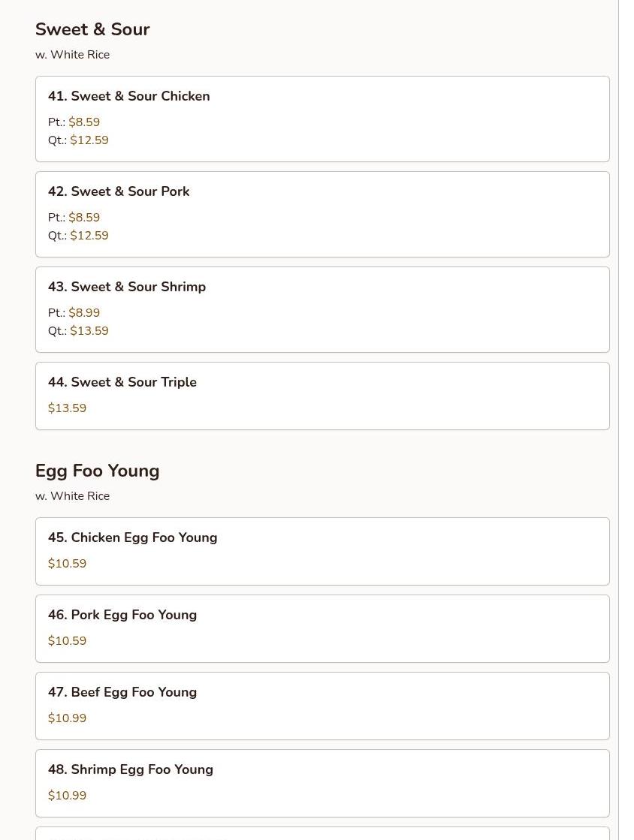Open the 42. Sweet & Sour Pork title
The height and width of the screenshot is (840, 634).
coord(119,191)
